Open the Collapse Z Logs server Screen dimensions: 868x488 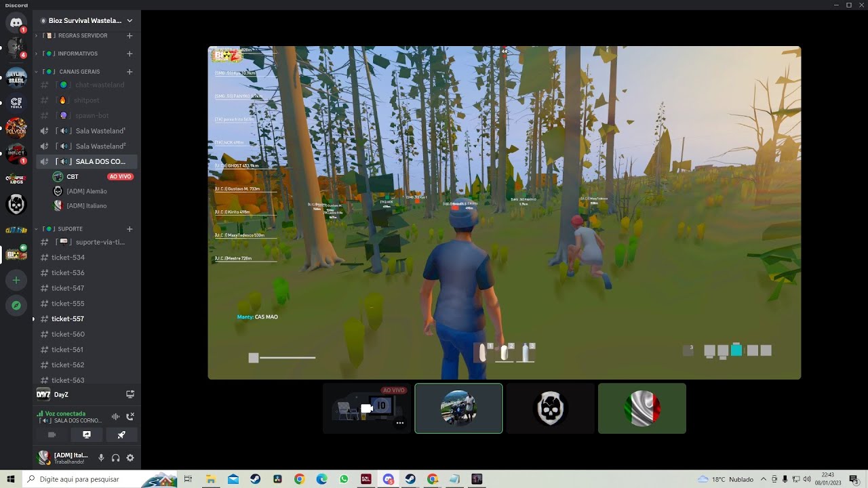point(16,178)
